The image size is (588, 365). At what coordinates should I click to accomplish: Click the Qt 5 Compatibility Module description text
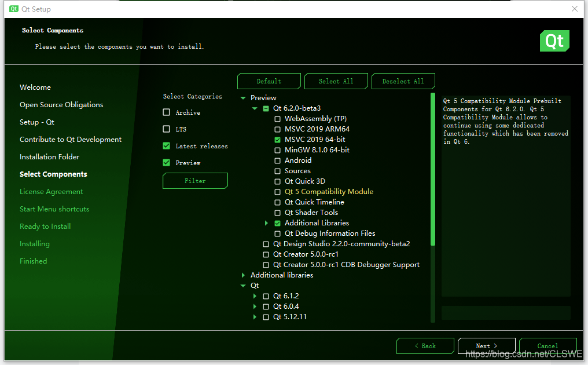click(x=505, y=121)
